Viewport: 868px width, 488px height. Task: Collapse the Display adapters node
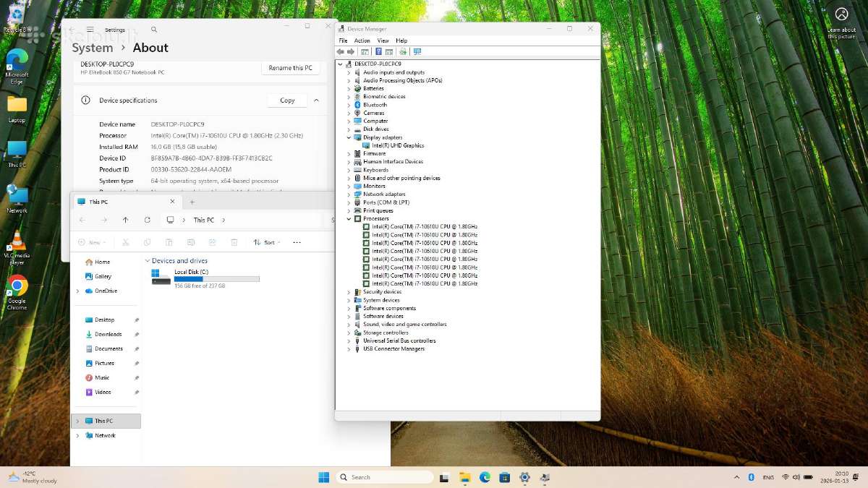tap(349, 137)
